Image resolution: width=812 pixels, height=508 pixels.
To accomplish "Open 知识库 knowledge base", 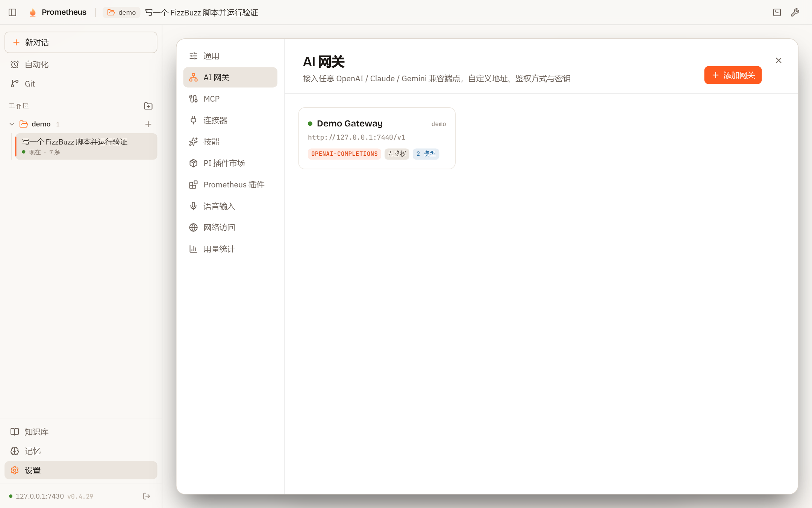I will 81,432.
